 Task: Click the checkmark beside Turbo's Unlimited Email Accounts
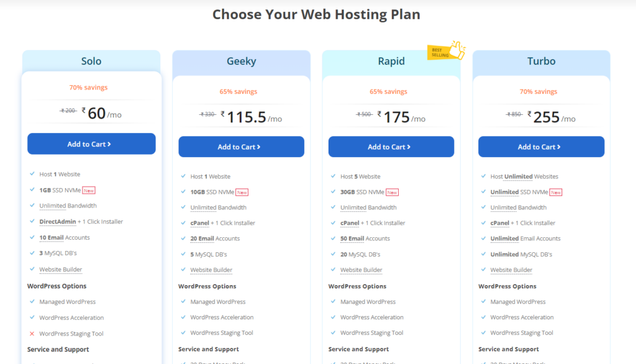point(483,239)
